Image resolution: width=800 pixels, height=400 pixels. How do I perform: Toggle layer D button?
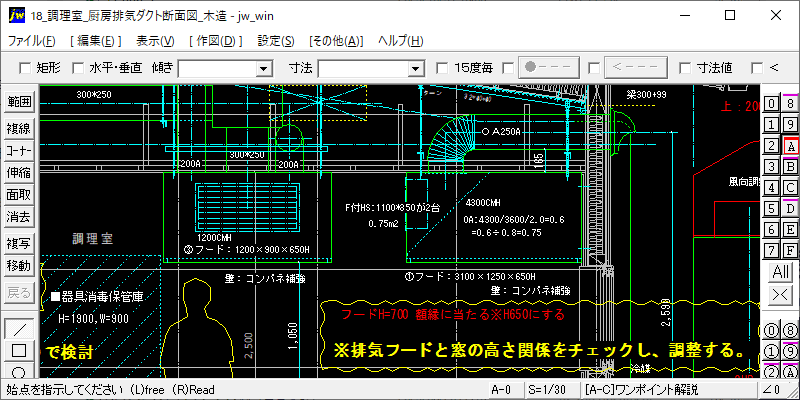click(x=790, y=209)
